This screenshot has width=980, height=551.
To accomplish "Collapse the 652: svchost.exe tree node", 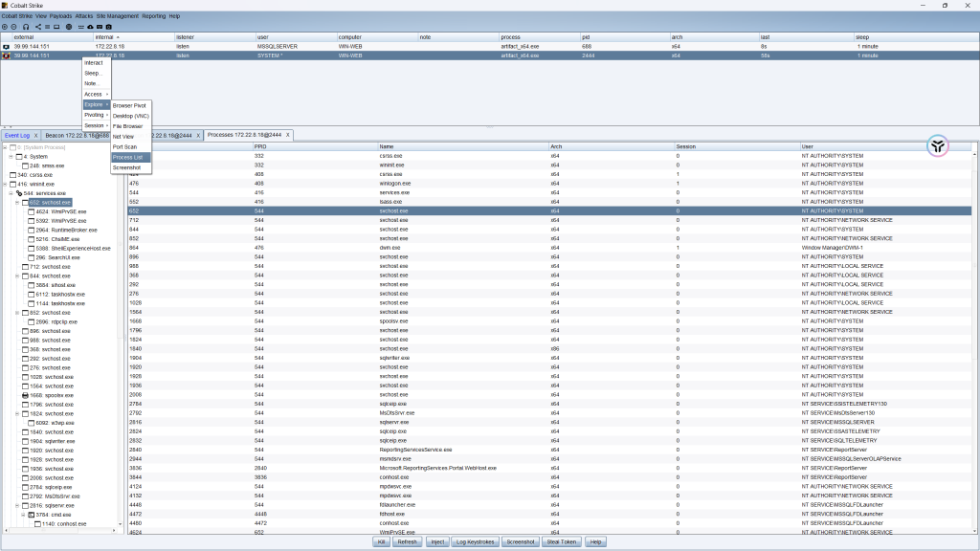I will [x=17, y=203].
